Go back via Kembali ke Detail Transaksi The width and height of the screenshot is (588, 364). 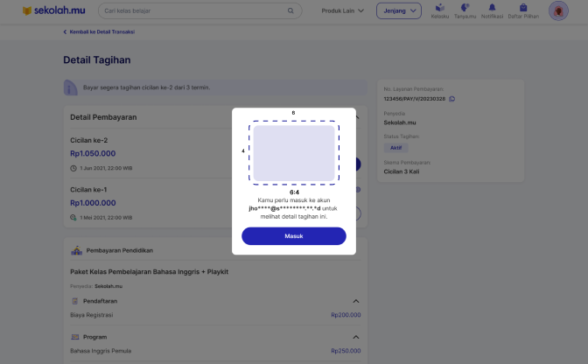tap(99, 31)
